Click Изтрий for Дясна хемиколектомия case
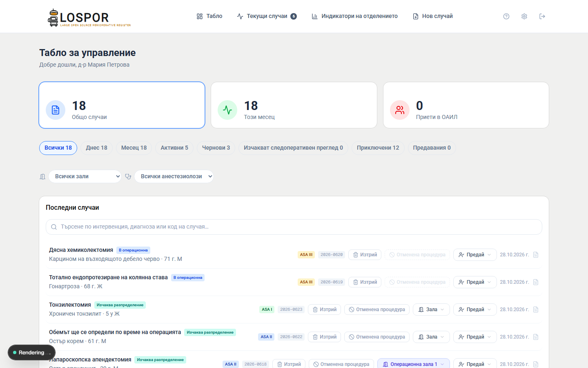This screenshot has height=368, width=588. (365, 255)
